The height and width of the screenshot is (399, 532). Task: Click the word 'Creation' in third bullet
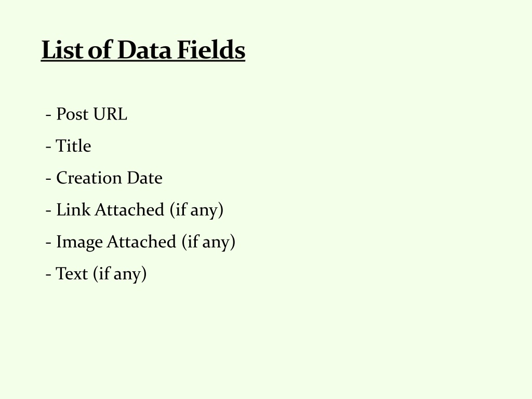click(89, 178)
